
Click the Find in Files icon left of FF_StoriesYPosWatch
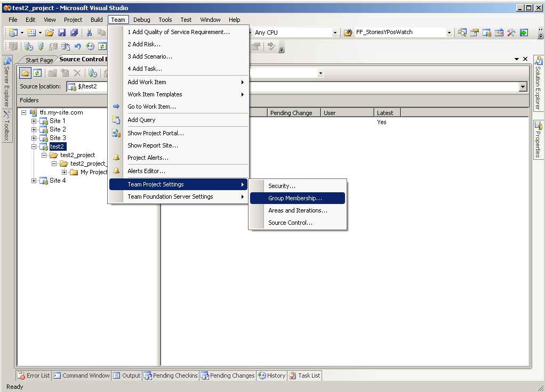pos(348,32)
